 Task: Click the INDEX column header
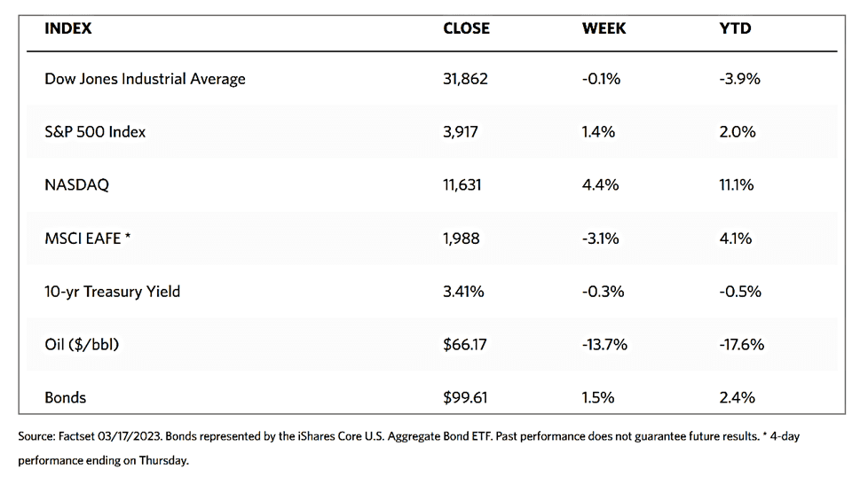[x=67, y=28]
